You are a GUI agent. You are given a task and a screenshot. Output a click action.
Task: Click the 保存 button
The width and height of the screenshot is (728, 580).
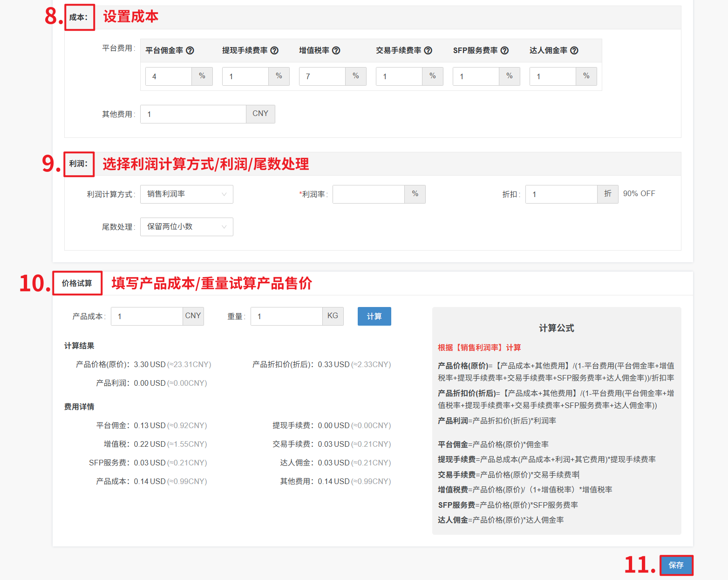(x=676, y=565)
